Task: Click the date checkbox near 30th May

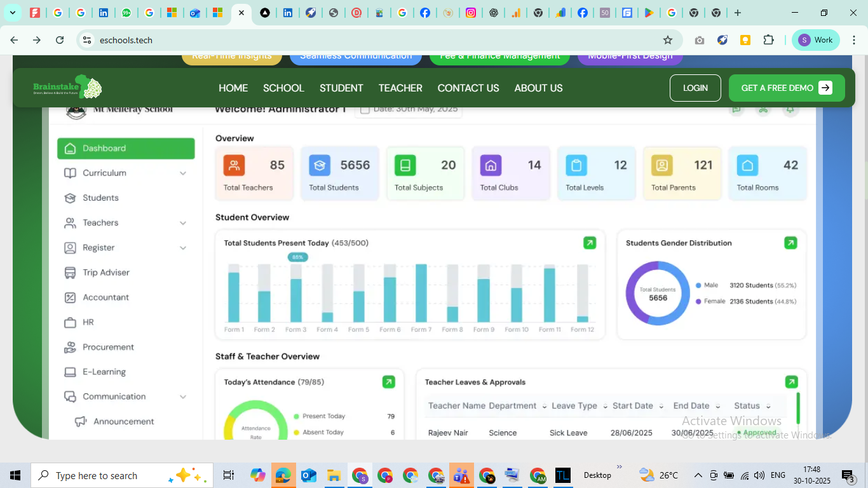Action: (x=365, y=109)
